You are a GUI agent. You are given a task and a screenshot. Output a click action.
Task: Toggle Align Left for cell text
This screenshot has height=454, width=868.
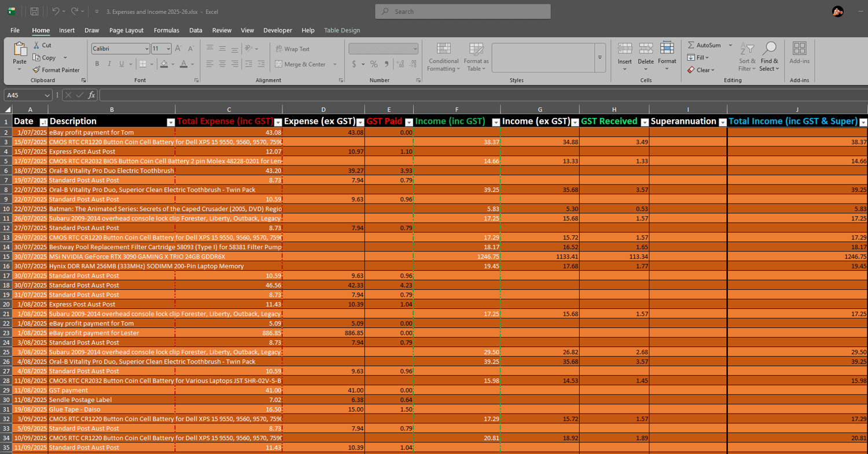click(209, 64)
